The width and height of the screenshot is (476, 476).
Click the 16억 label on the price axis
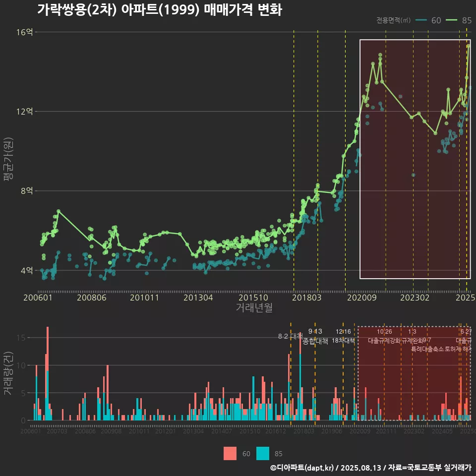pyautogui.click(x=24, y=32)
